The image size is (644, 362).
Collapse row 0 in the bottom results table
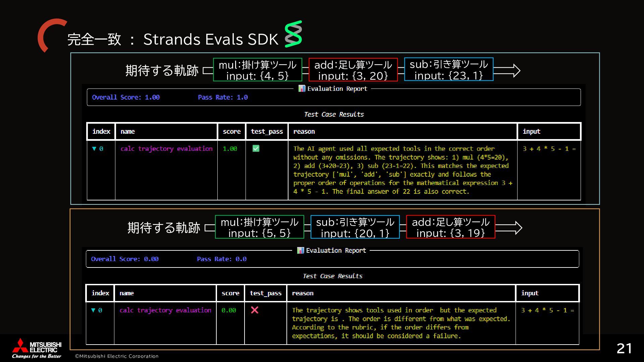click(x=93, y=310)
